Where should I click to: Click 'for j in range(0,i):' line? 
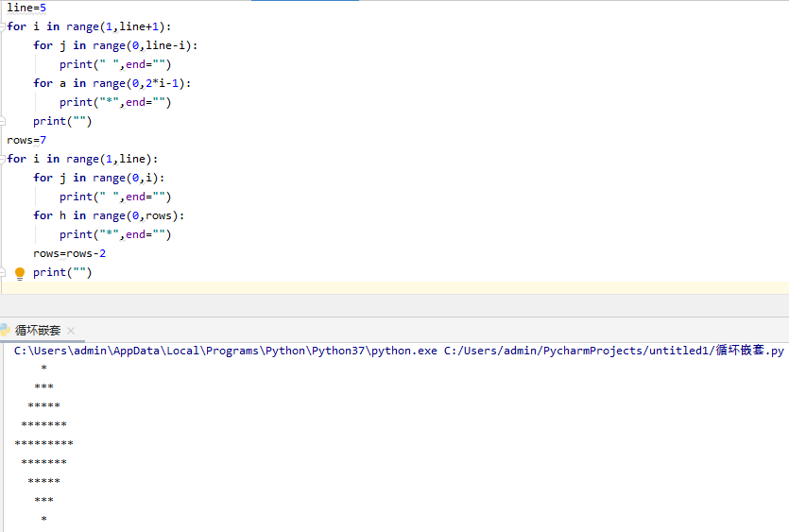click(99, 178)
